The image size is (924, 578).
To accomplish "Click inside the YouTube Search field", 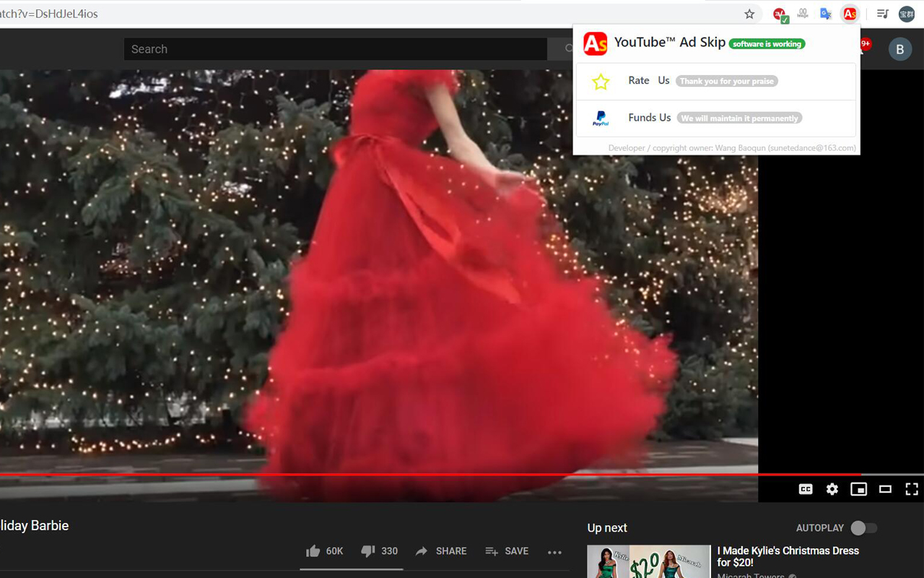I will pyautogui.click(x=335, y=49).
